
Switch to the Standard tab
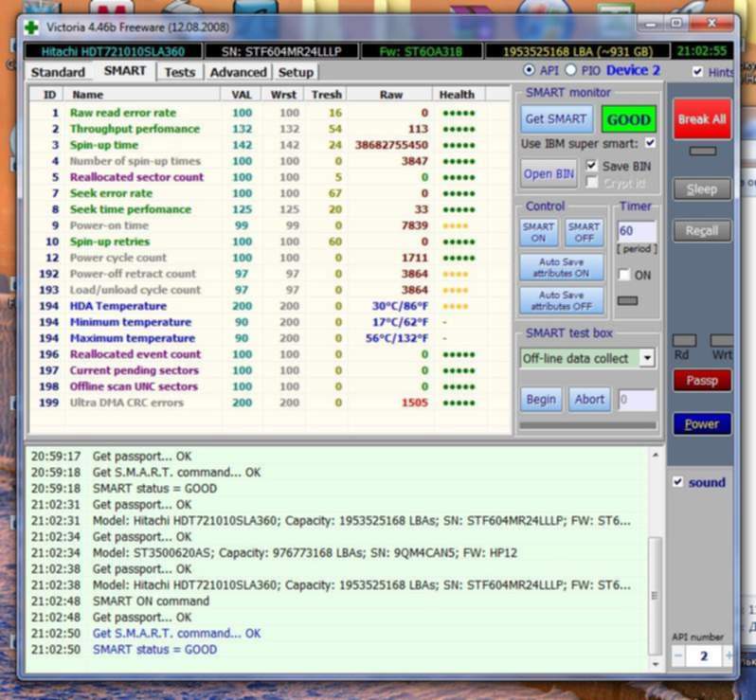58,72
